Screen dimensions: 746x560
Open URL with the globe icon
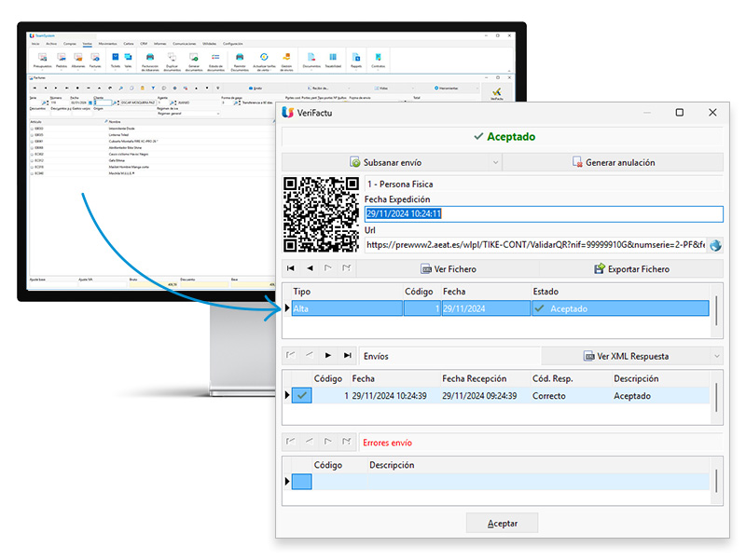pos(715,245)
